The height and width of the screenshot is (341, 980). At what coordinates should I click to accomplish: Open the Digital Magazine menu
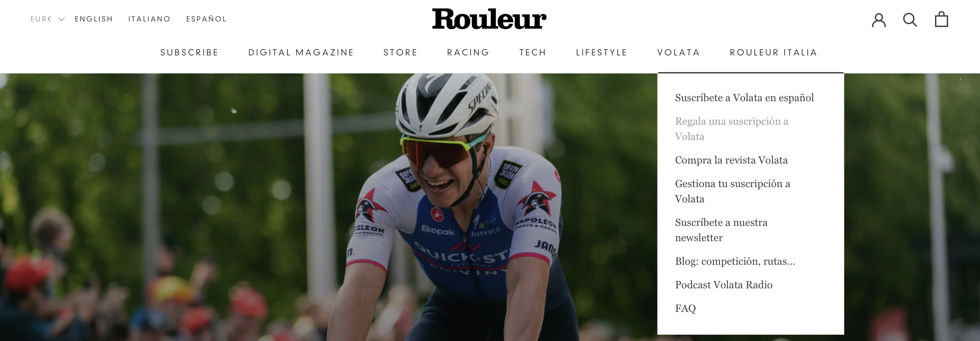tap(301, 53)
